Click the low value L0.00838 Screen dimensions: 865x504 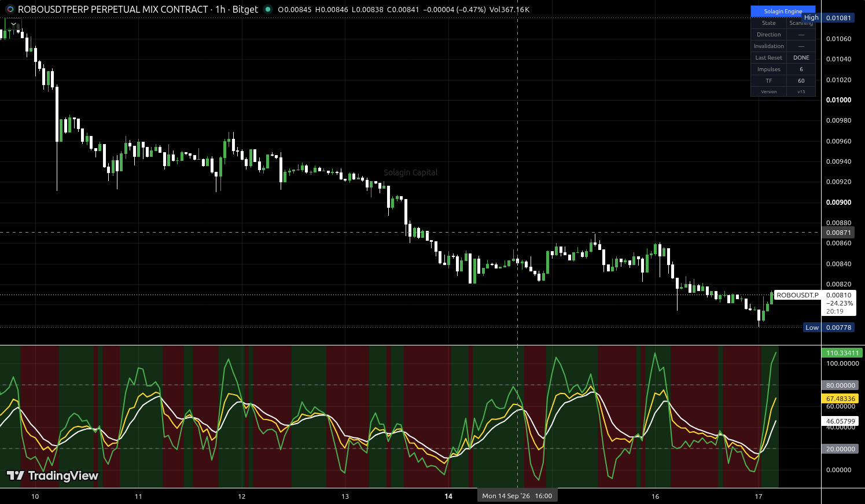pyautogui.click(x=368, y=9)
